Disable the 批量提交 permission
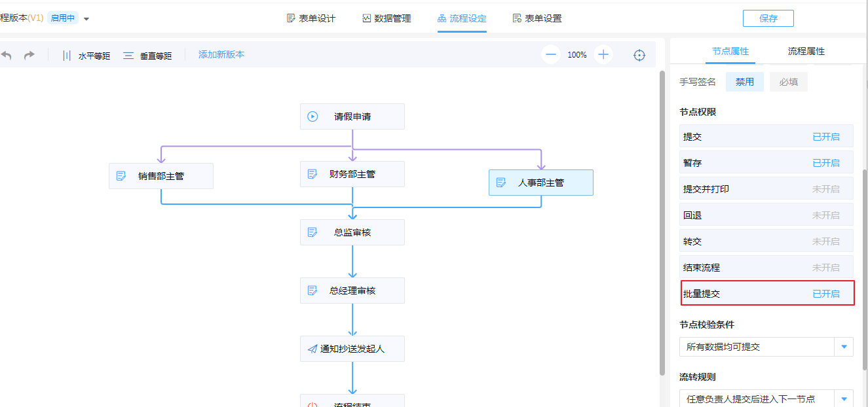 825,294
